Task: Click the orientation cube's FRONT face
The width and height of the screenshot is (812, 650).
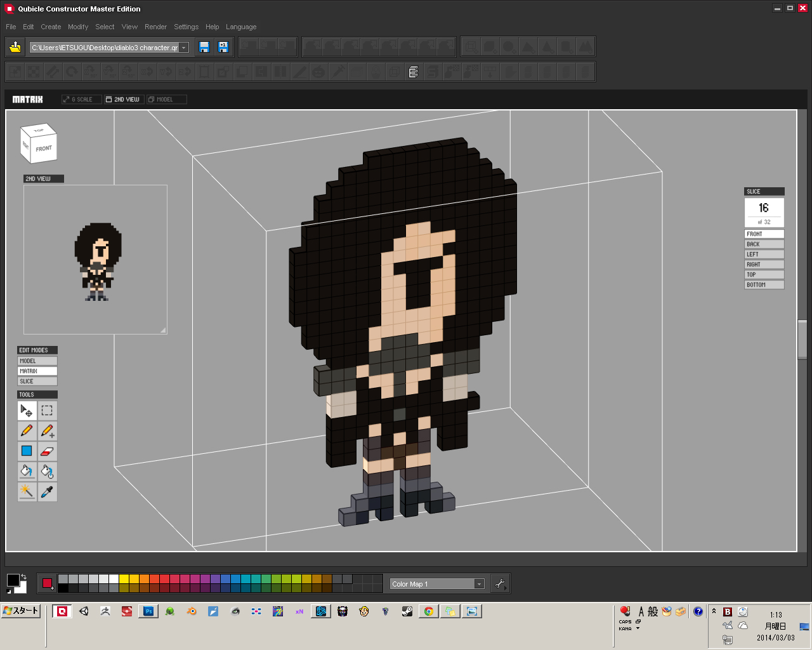Action: [x=44, y=149]
